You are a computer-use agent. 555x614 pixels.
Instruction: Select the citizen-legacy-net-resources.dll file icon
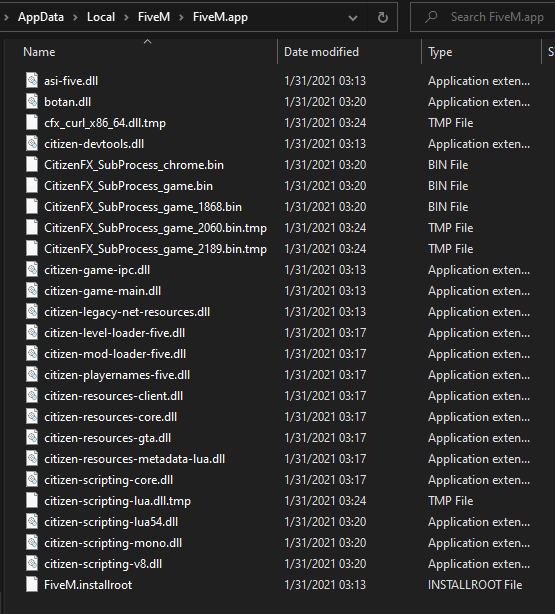point(32,312)
